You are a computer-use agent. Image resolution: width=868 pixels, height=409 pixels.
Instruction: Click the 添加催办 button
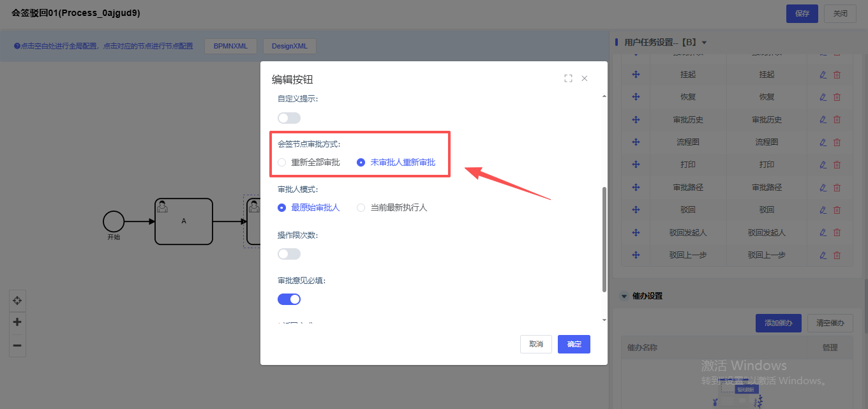tap(778, 323)
